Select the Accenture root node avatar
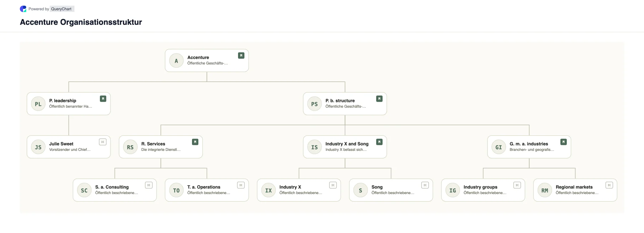 pyautogui.click(x=176, y=61)
